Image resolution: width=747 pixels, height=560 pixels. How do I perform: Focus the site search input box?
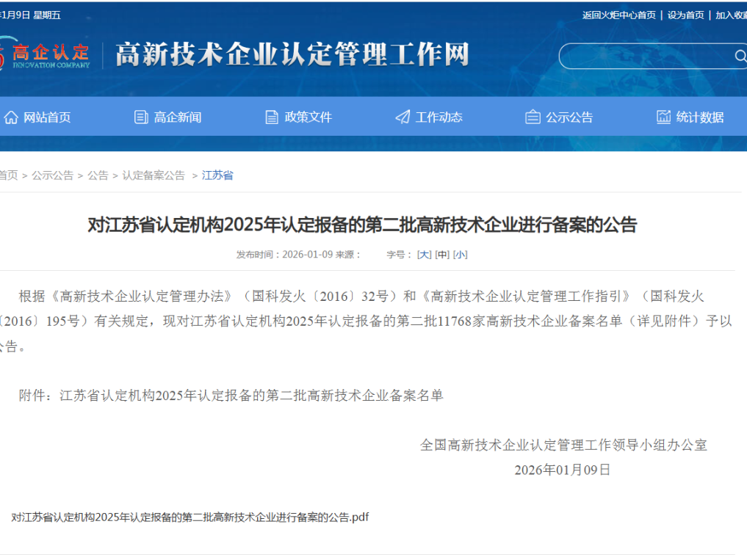coord(646,57)
